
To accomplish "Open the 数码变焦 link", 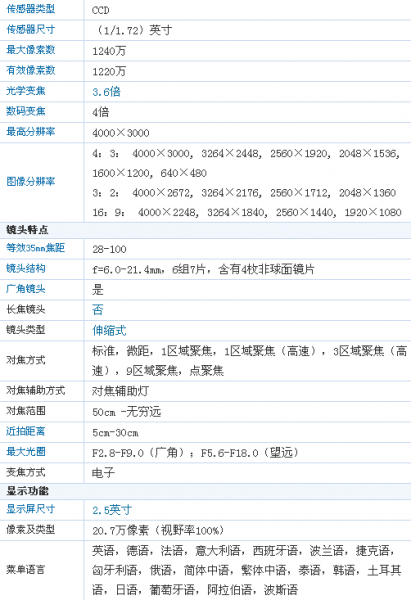I will [26, 111].
